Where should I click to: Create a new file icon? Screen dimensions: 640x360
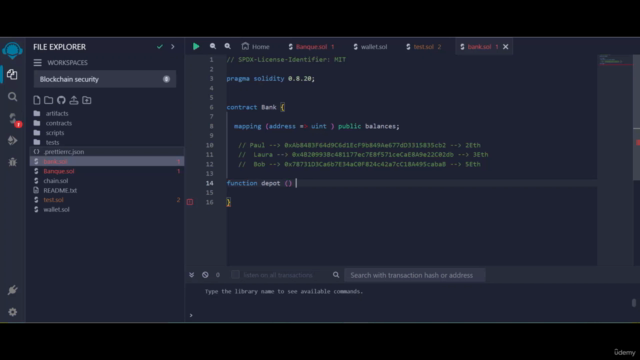(37, 100)
